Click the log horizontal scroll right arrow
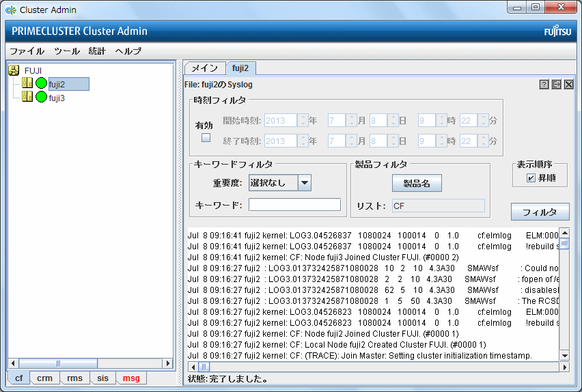 click(564, 367)
